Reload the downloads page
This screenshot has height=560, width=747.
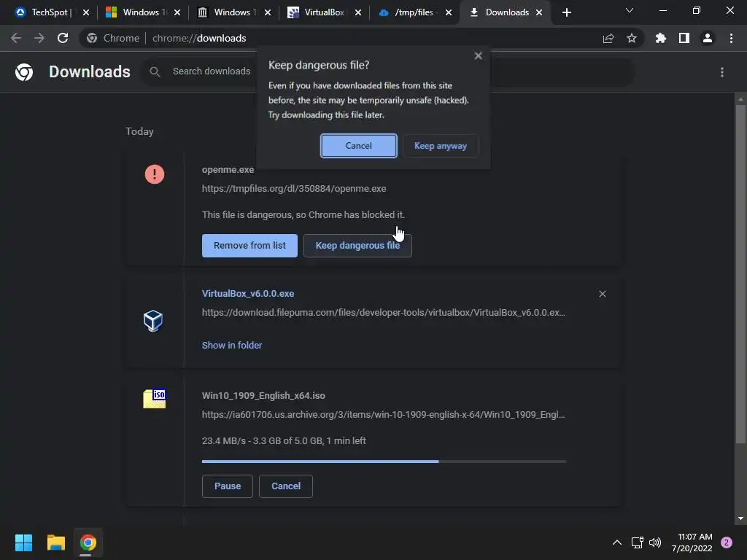pyautogui.click(x=63, y=38)
